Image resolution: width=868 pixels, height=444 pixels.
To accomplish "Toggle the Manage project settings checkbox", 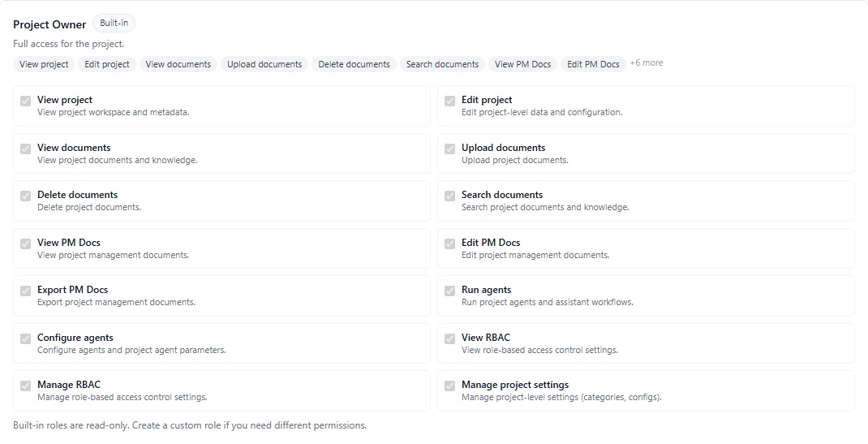I will pos(450,386).
